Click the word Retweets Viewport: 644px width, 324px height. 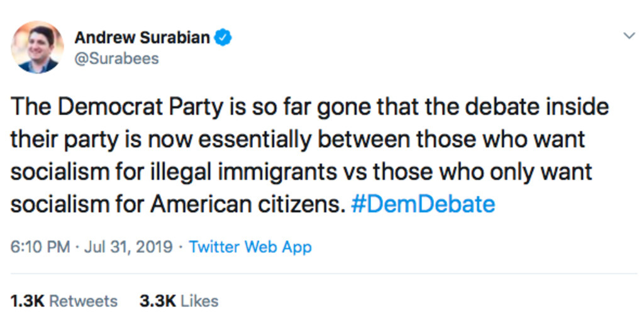pyautogui.click(x=84, y=301)
